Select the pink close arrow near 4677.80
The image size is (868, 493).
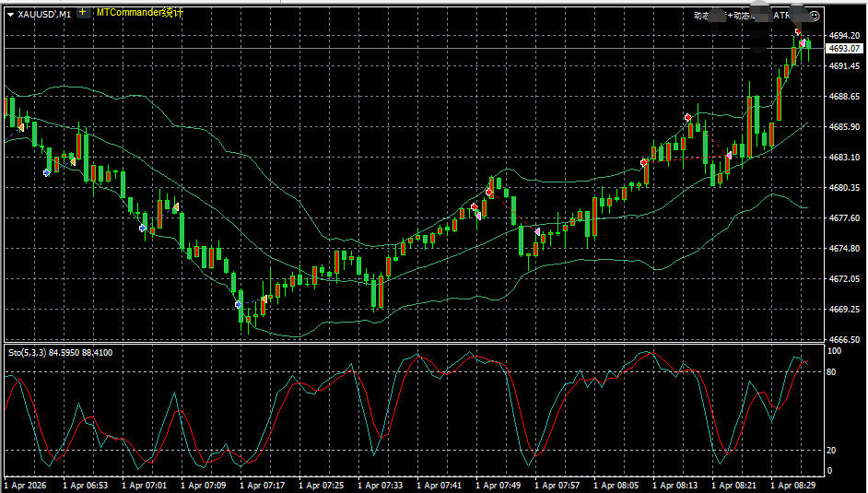click(x=479, y=216)
